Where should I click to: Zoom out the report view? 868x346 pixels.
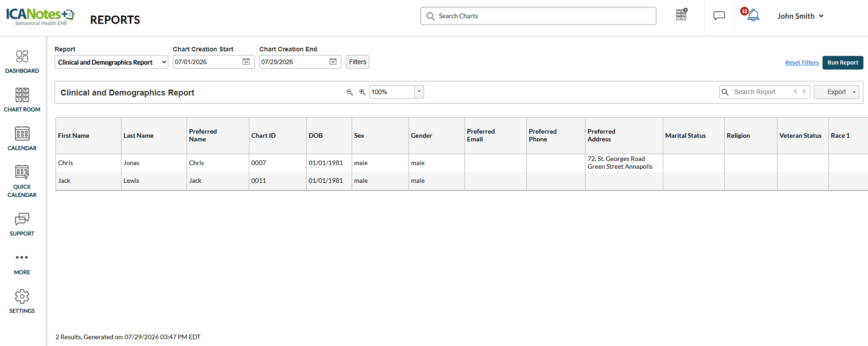pyautogui.click(x=349, y=92)
